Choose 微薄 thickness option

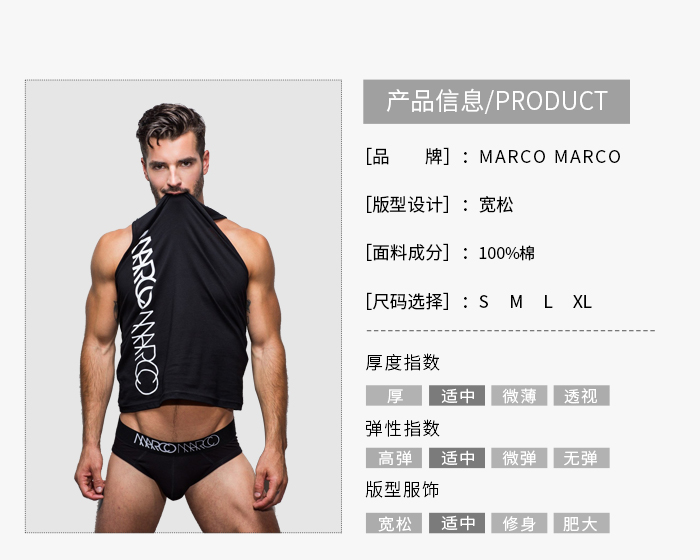pos(519,396)
